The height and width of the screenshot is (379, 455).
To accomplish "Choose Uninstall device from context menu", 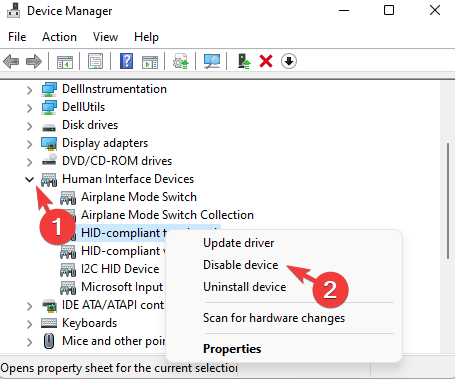I will click(x=245, y=287).
